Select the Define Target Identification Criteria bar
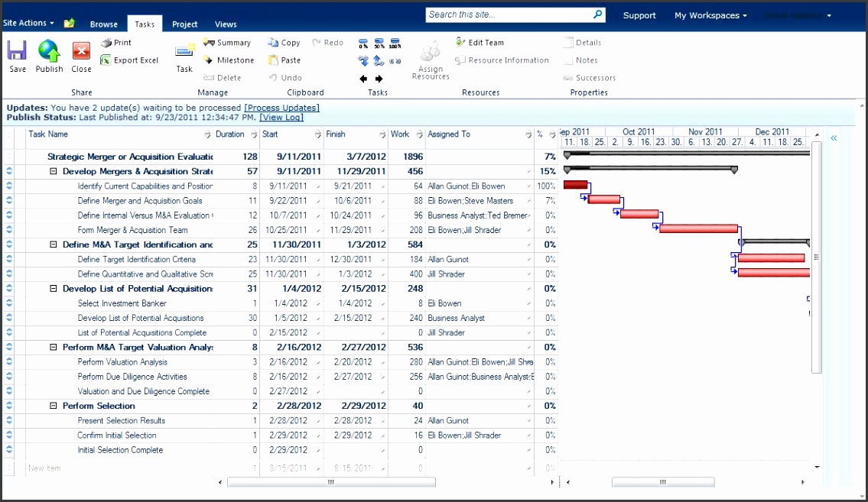 (771, 257)
